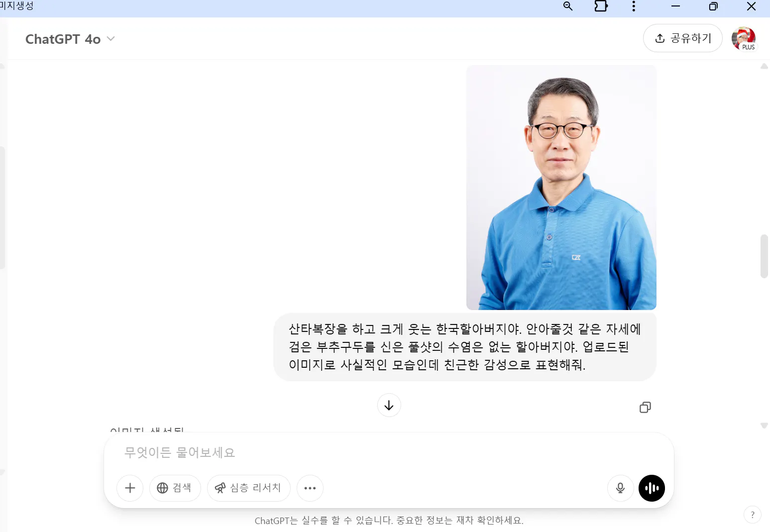Click the download arrow below the conversation
The height and width of the screenshot is (532, 770).
(x=389, y=405)
